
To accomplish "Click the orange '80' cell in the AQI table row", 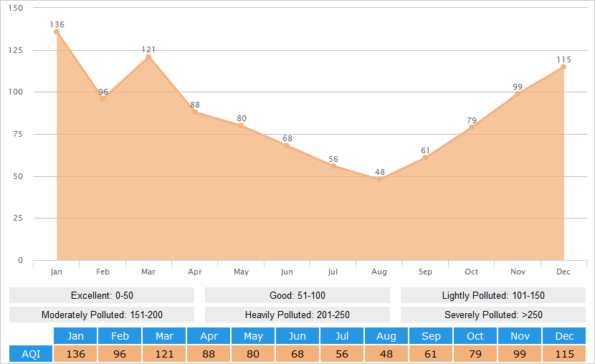I will click(x=253, y=354).
